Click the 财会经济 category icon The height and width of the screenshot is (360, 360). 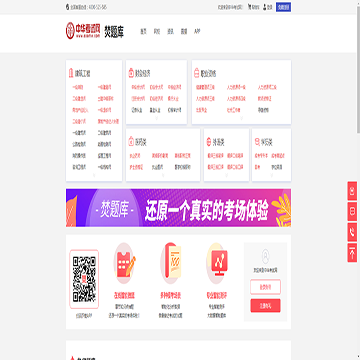pos(131,73)
